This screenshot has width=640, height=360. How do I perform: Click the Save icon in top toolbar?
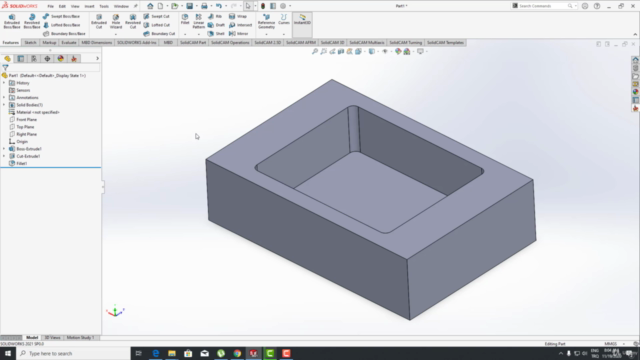click(x=189, y=6)
